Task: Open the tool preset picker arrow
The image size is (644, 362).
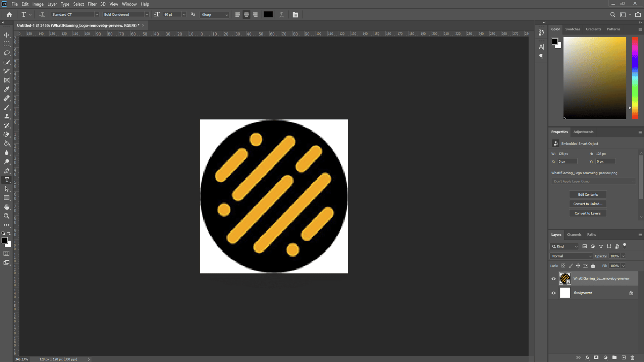Action: [x=30, y=15]
